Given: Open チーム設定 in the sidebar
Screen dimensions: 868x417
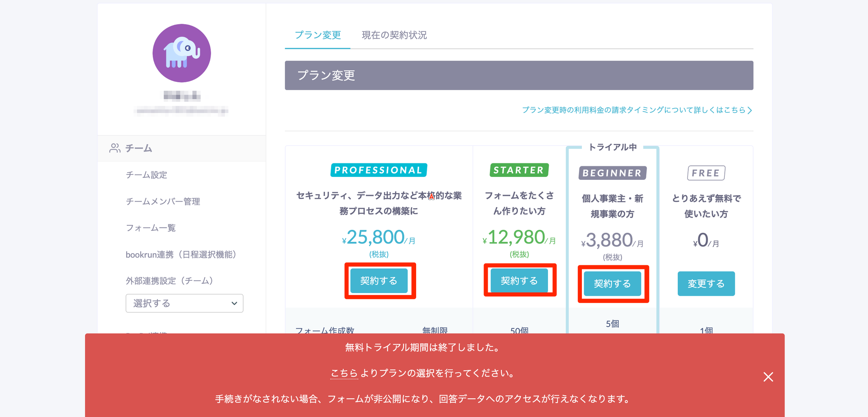Looking at the screenshot, I should pyautogui.click(x=146, y=175).
